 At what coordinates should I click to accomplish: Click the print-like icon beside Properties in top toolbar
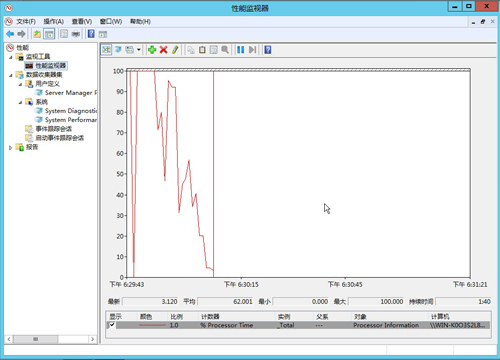[x=76, y=34]
